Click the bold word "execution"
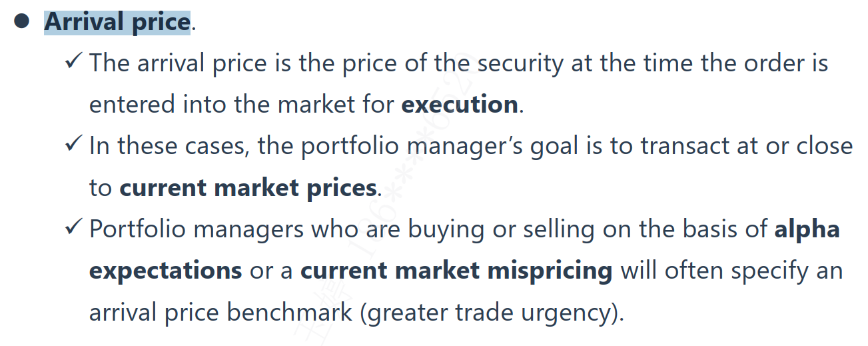The height and width of the screenshot is (346, 868). 460,105
